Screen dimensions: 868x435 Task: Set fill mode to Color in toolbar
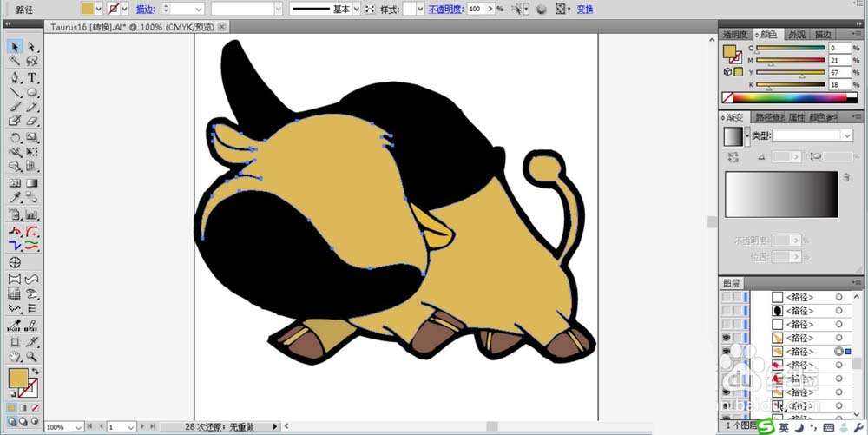click(12, 408)
